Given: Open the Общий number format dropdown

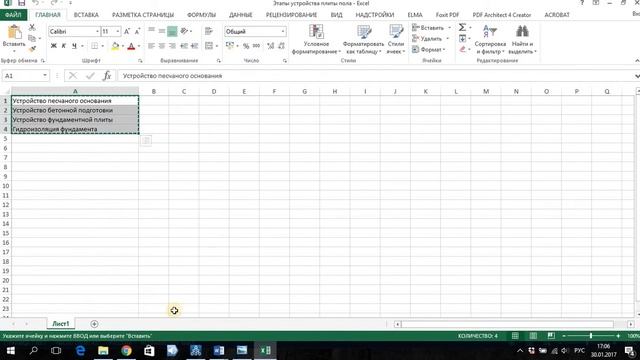Looking at the screenshot, I should [x=283, y=31].
